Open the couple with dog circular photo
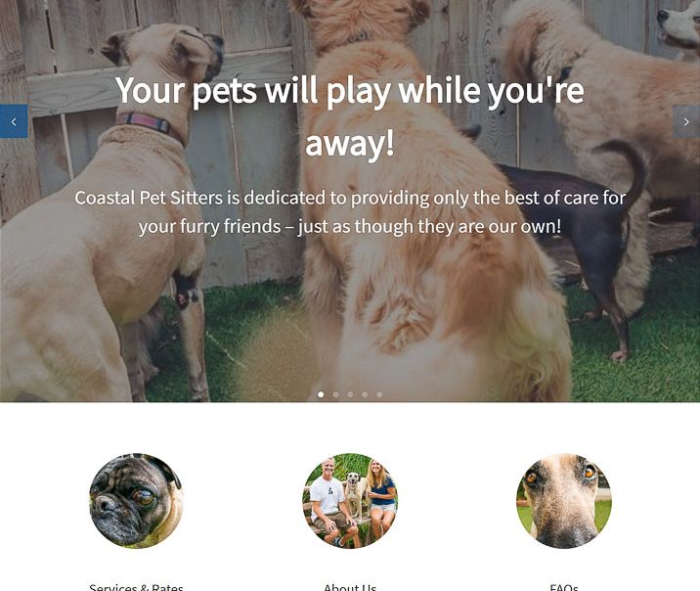Screen dimensions: 700x591 click(x=350, y=501)
